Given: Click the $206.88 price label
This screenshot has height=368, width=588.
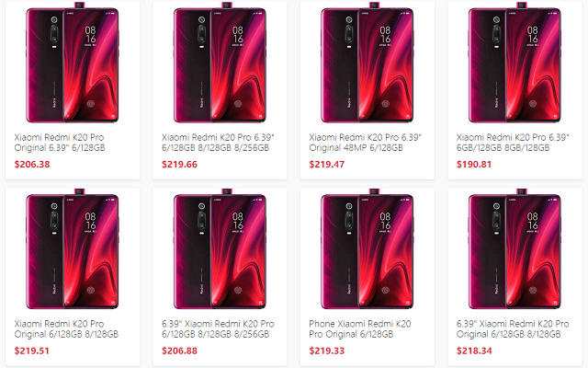Looking at the screenshot, I should coord(179,351).
